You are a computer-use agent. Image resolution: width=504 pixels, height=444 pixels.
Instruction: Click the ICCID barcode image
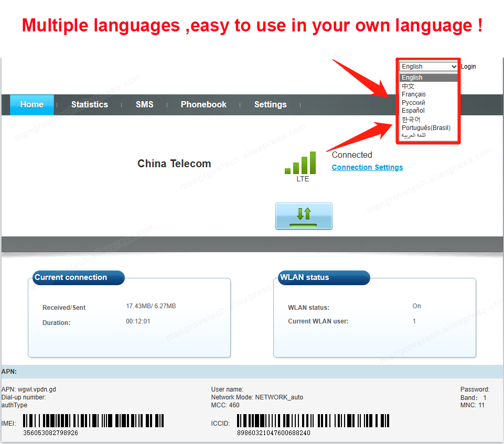point(313,420)
